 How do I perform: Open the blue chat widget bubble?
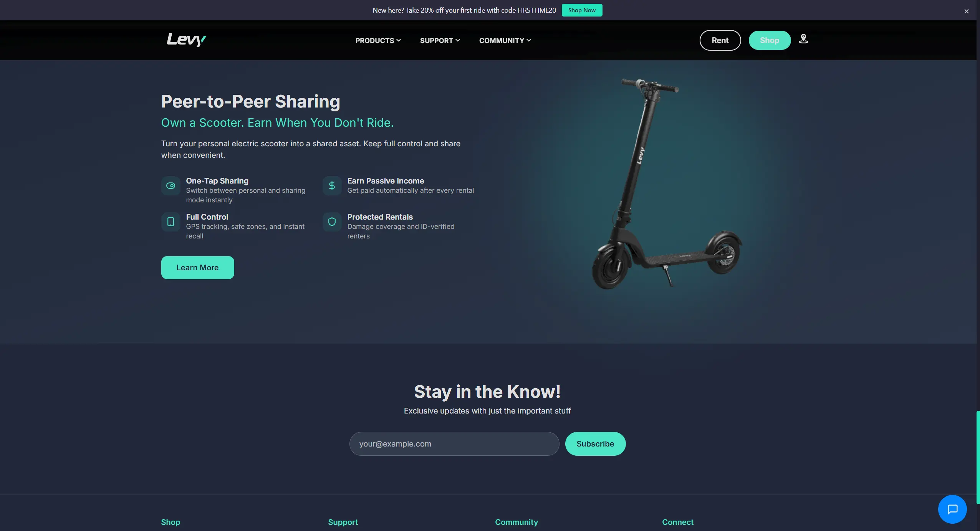tap(952, 509)
